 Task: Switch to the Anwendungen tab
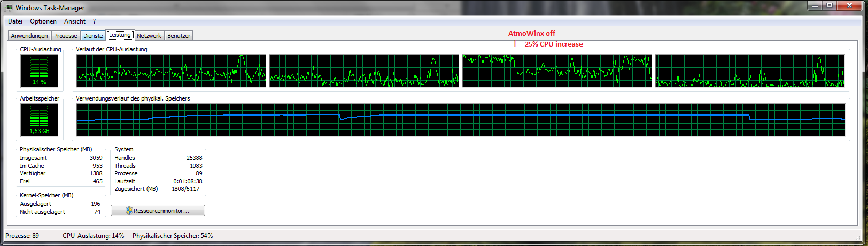(x=29, y=36)
